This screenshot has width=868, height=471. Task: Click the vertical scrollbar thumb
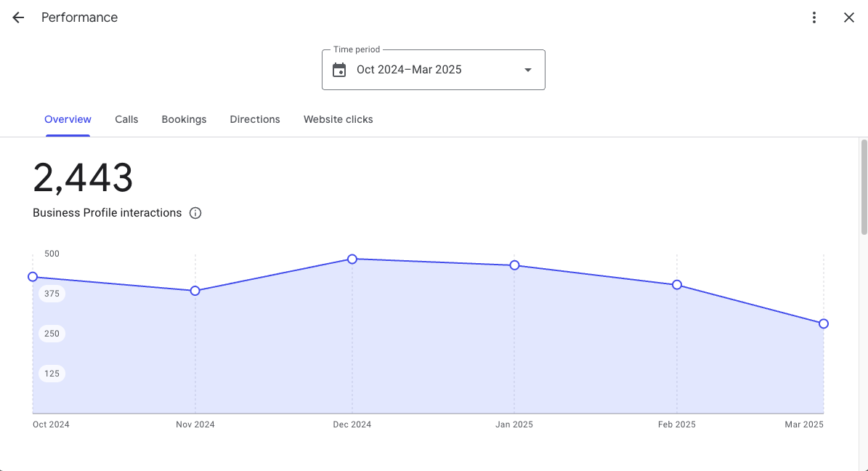point(864,188)
